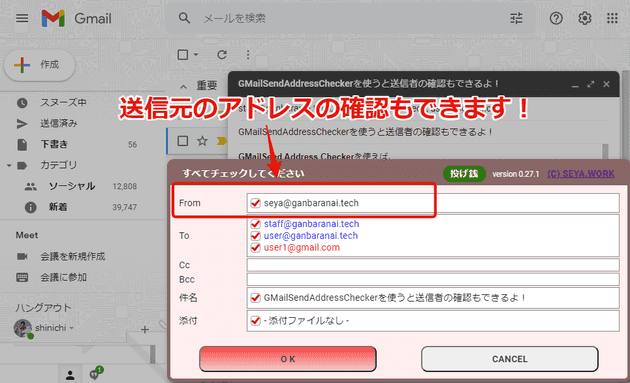Expand the compose window to full screen
This screenshot has width=630, height=383.
[x=590, y=84]
